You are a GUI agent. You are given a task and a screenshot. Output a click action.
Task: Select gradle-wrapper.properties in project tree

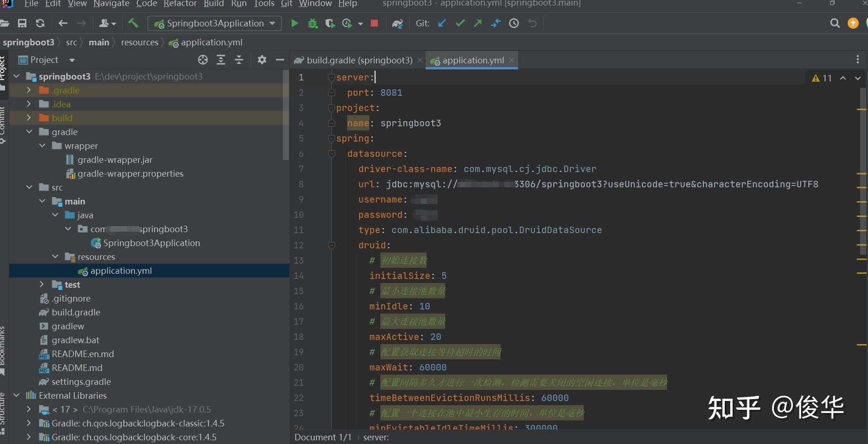click(130, 173)
